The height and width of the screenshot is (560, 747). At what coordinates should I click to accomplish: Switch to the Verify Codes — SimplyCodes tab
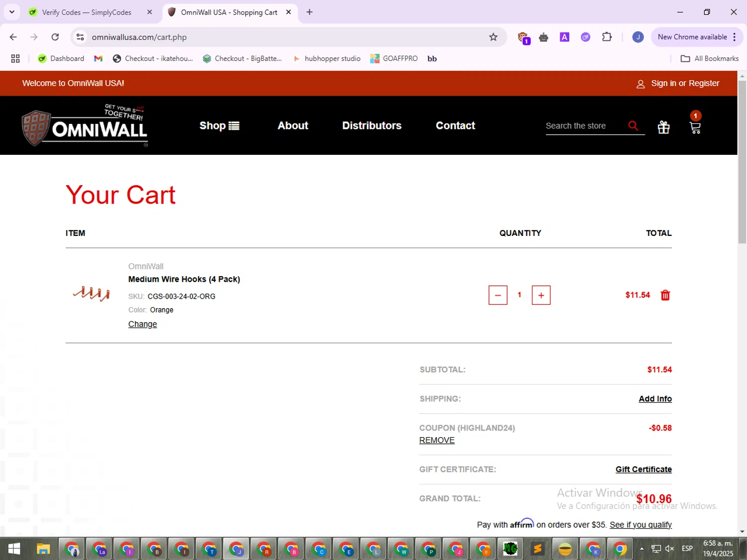(86, 12)
